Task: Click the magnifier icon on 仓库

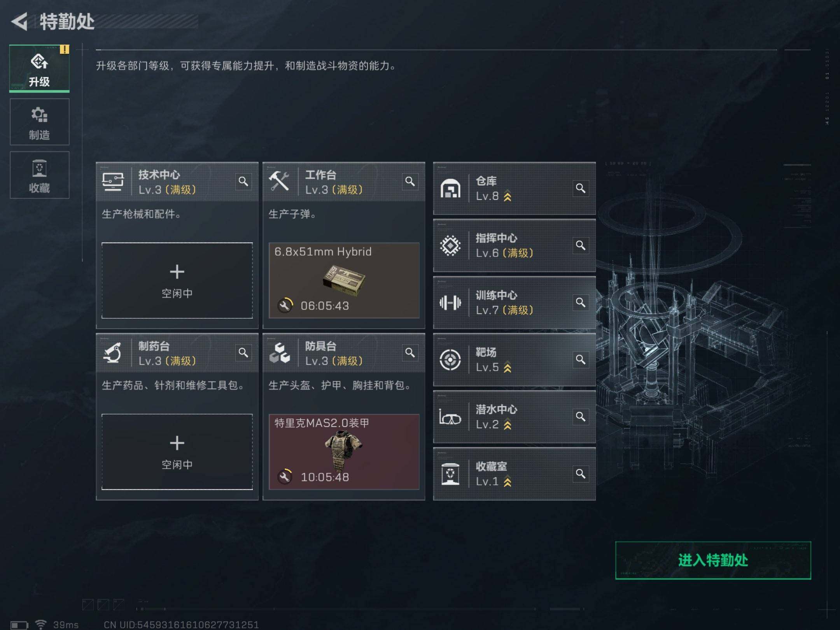Action: (581, 188)
